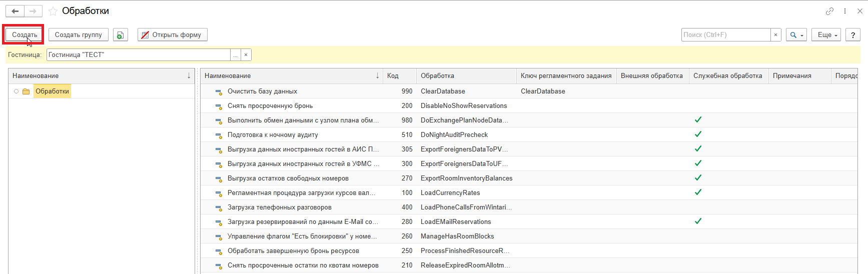Sort by the Код column header
Image resolution: width=868 pixels, height=274 pixels.
399,75
